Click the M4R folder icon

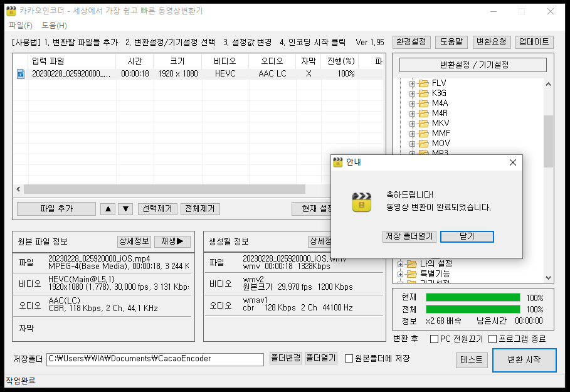point(423,114)
